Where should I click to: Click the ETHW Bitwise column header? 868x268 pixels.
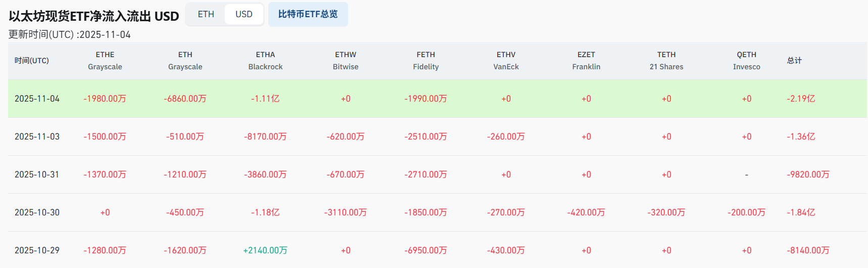346,61
